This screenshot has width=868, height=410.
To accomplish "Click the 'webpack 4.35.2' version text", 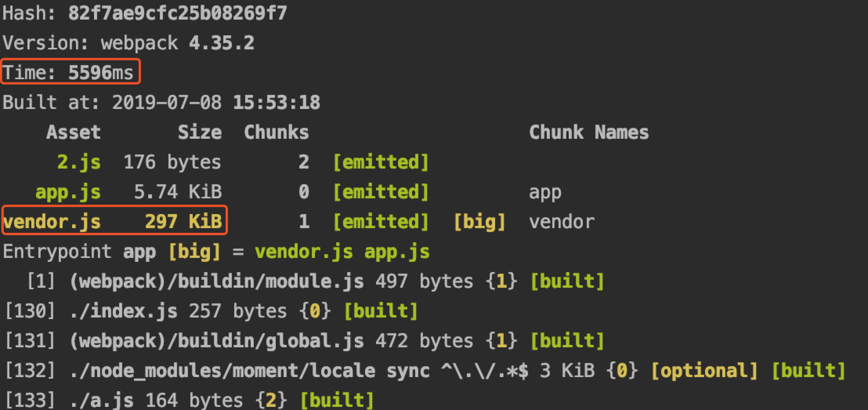I will (178, 43).
